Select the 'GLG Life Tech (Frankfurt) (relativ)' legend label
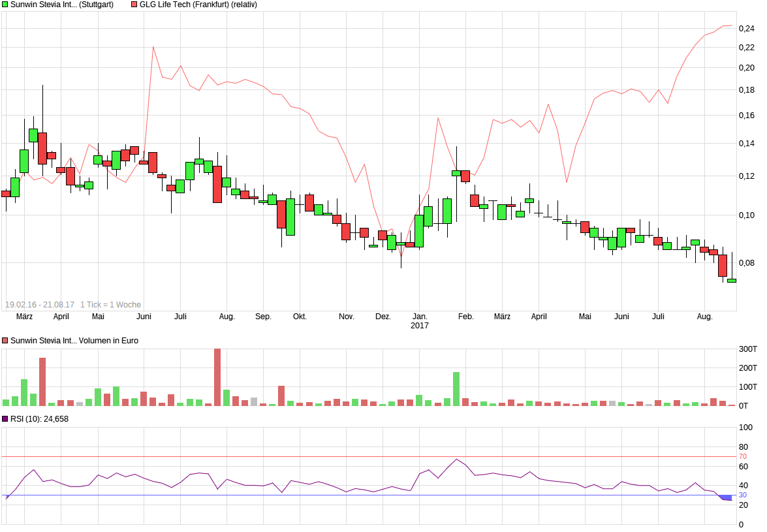Viewport: 767px width, 532px height. point(198,5)
